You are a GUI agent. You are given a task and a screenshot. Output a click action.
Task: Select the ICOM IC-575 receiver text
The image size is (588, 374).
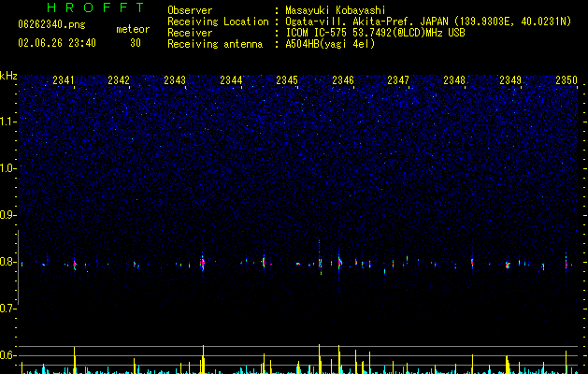[x=375, y=33]
